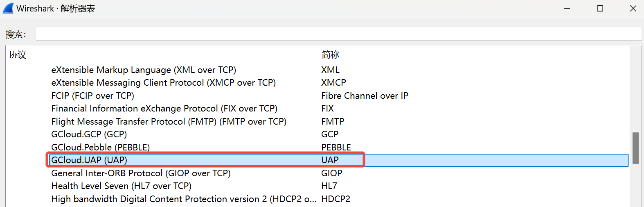Select Financial Information eXchange Protocol row
The height and width of the screenshot is (207, 644).
coord(164,109)
